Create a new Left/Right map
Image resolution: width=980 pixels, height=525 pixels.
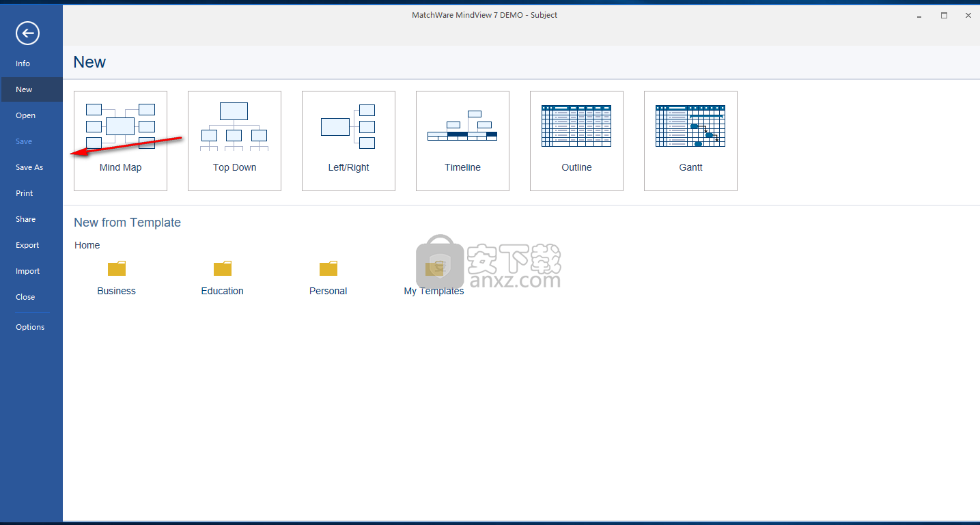click(348, 141)
